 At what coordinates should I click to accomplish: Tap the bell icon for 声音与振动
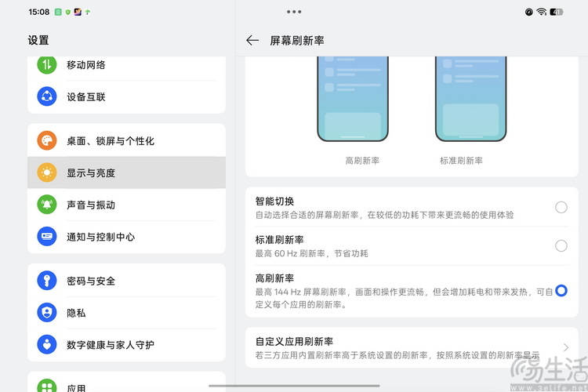(x=47, y=205)
